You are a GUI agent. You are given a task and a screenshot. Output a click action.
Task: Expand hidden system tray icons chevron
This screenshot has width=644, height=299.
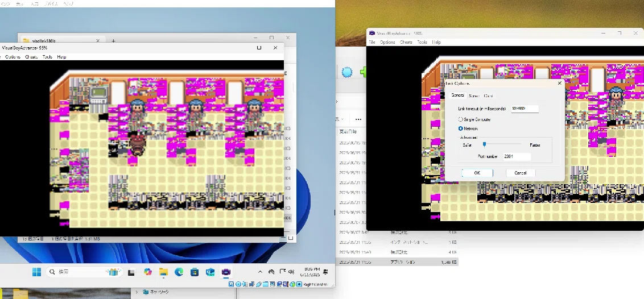(260, 272)
